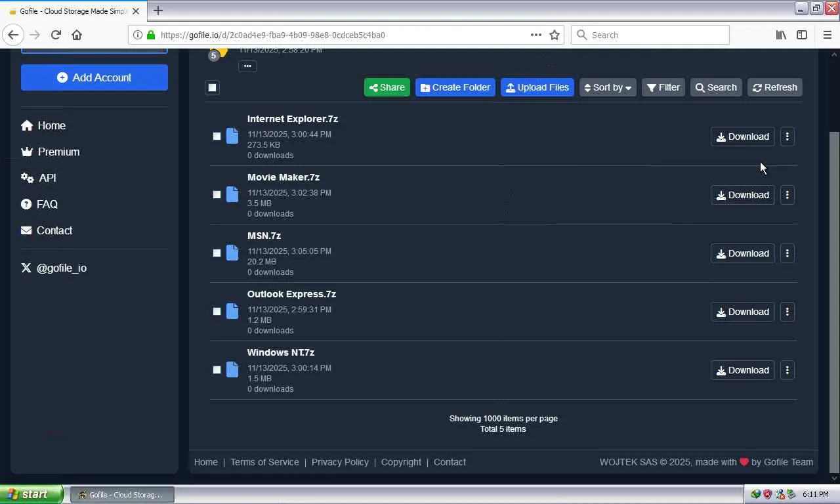This screenshot has width=840, height=504.
Task: Select the checkbox for Windows NT.7z
Action: tap(217, 369)
